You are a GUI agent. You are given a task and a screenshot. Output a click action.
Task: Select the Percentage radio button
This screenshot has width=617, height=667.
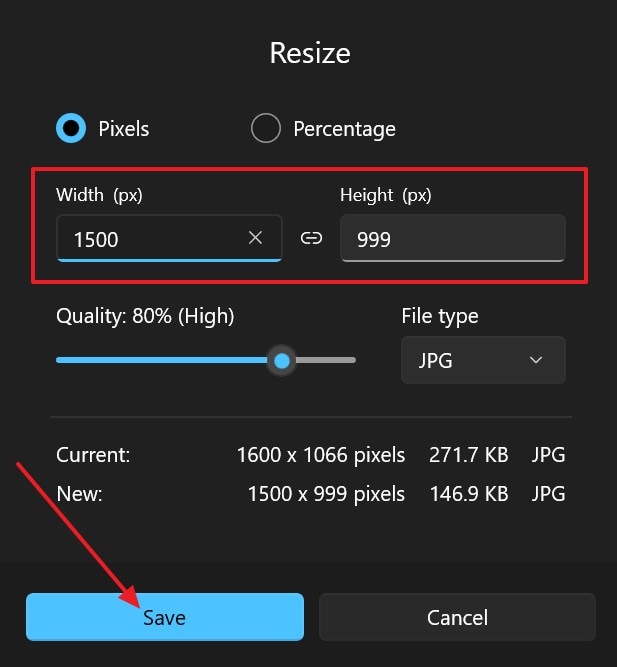tap(265, 129)
